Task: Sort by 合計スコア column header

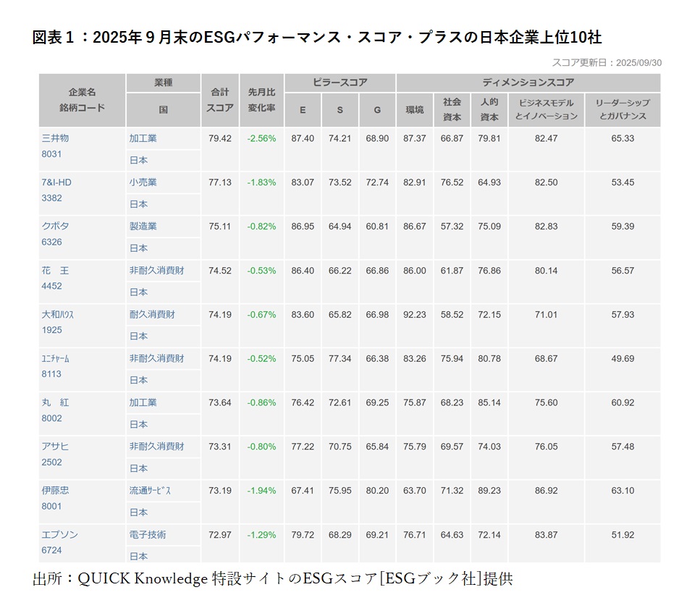Action: pos(219,100)
